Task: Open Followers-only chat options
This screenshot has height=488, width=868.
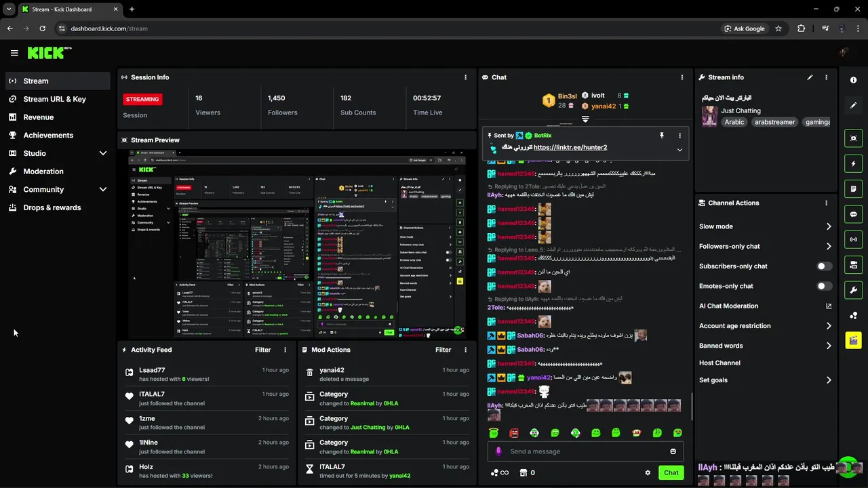Action: pos(765,246)
